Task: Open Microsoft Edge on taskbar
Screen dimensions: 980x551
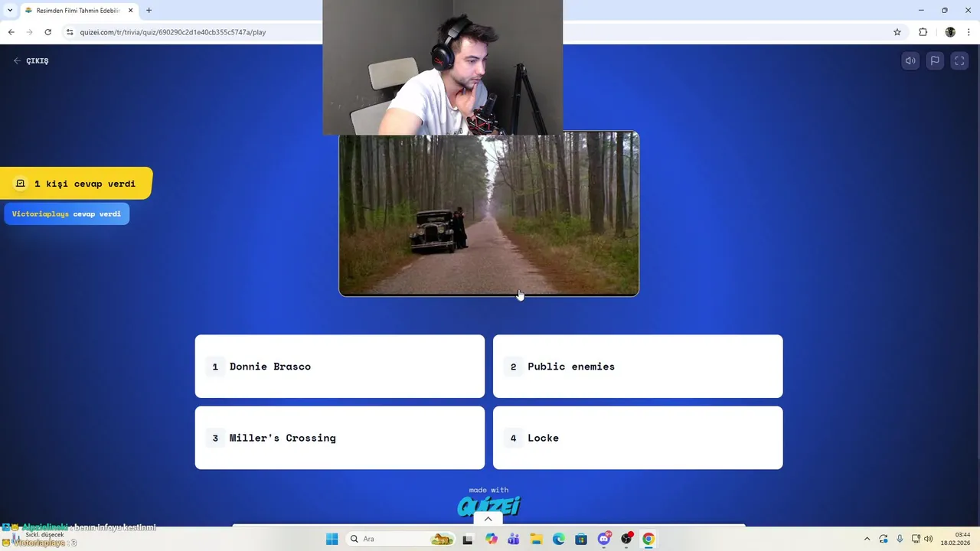Action: coord(559,539)
